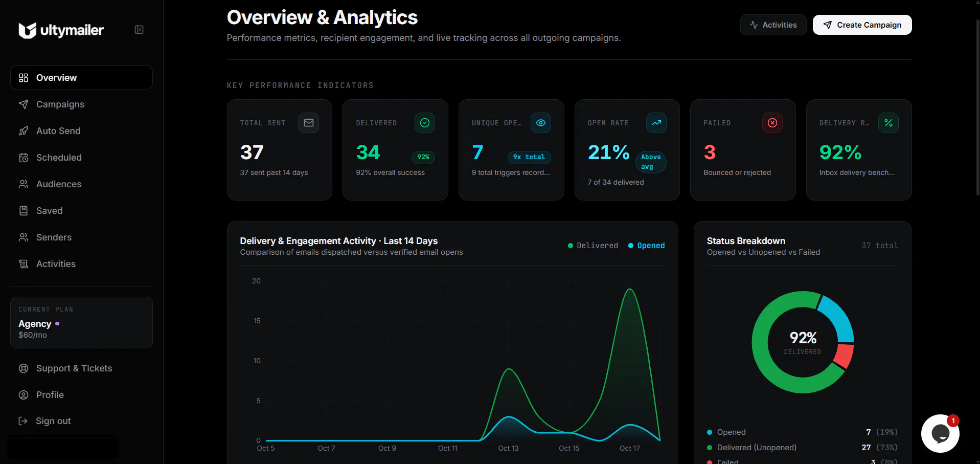Toggle the Opened series in chart legend
The image size is (980, 464).
pos(647,246)
